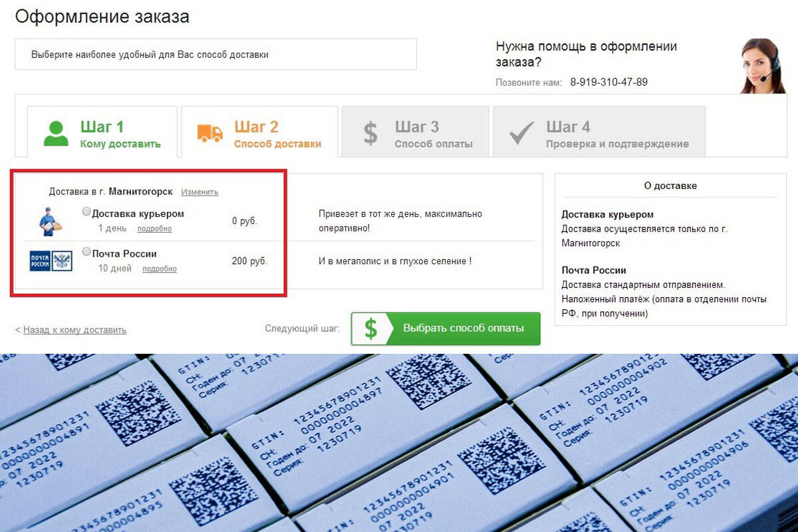Open the Шаг 3 Способ оплаты tab
This screenshot has height=532, width=798.
pos(416,132)
